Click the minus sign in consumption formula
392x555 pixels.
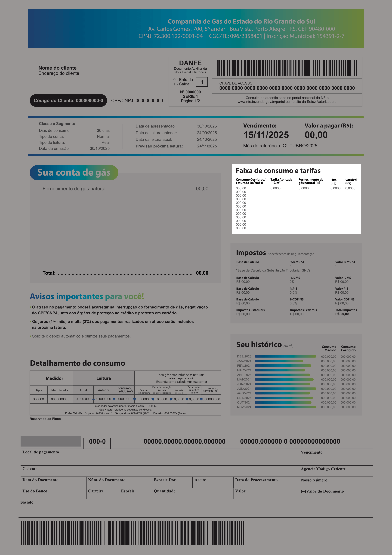(93, 399)
